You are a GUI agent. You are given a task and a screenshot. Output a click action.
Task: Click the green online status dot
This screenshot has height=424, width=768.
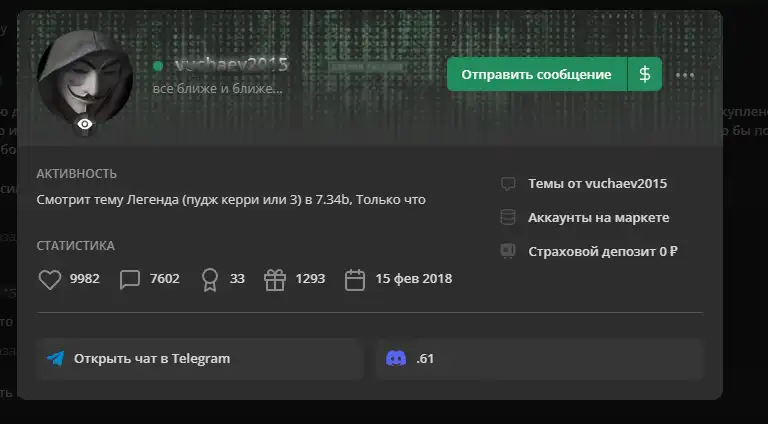click(x=158, y=66)
